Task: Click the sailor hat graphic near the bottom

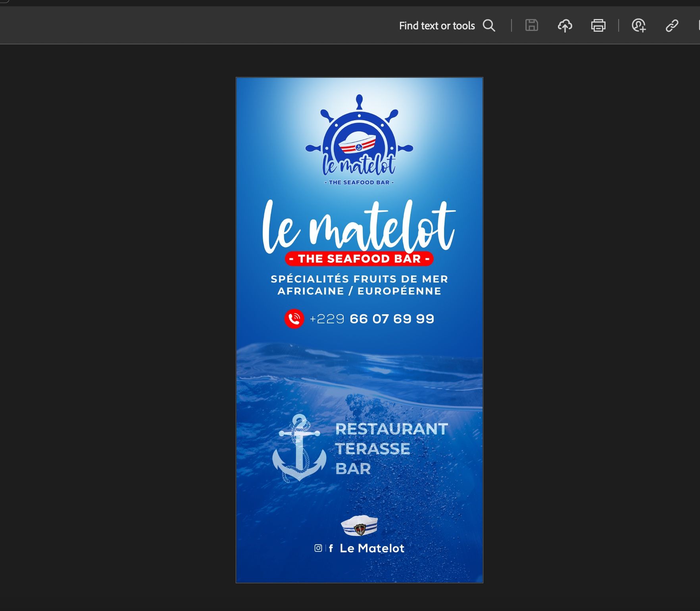Action: click(x=359, y=525)
